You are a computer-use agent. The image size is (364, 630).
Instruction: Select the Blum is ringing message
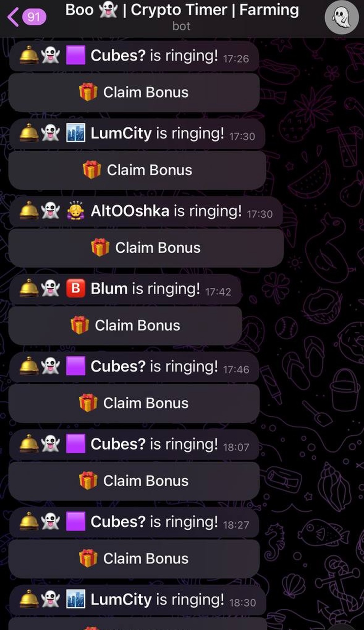125,289
